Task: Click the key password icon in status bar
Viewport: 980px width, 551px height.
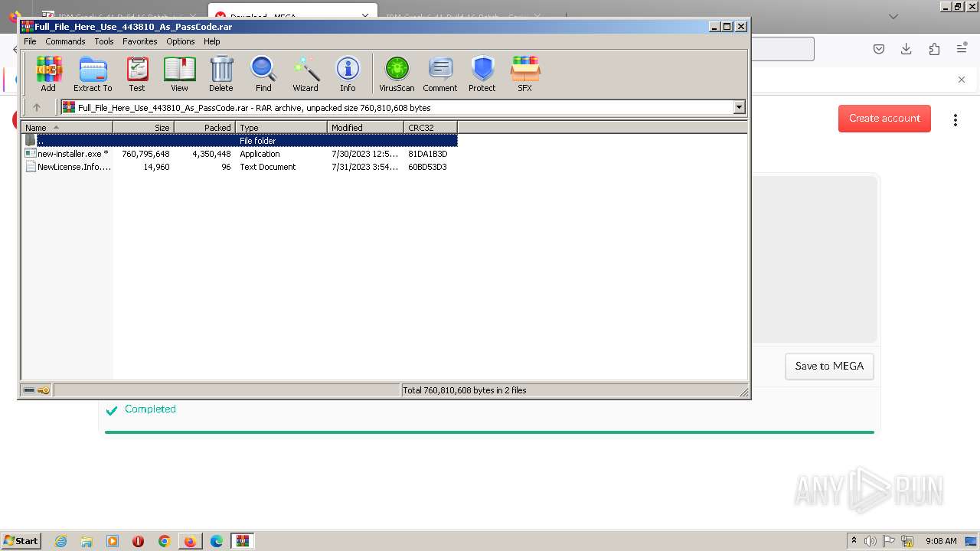Action: 44,390
